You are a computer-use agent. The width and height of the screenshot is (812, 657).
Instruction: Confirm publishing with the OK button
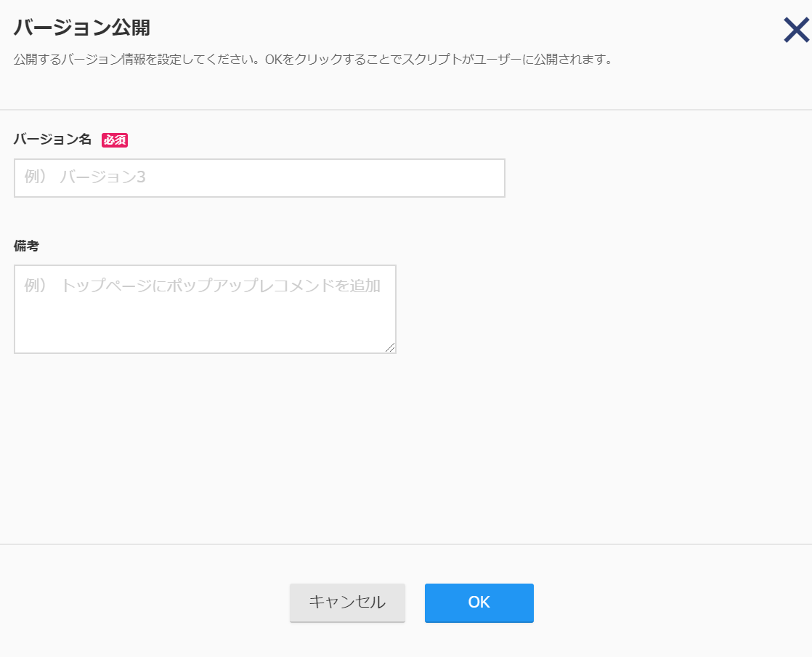point(479,602)
